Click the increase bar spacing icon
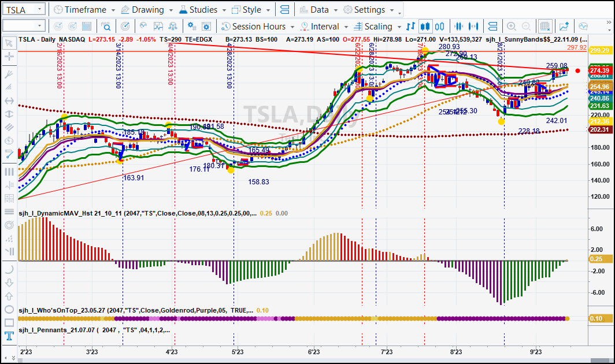615x364 pixels. (473, 26)
